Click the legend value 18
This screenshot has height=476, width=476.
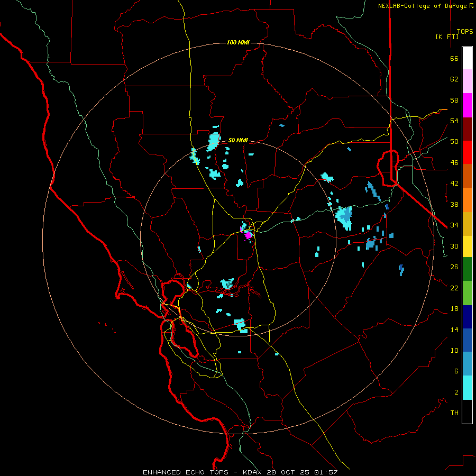(454, 309)
